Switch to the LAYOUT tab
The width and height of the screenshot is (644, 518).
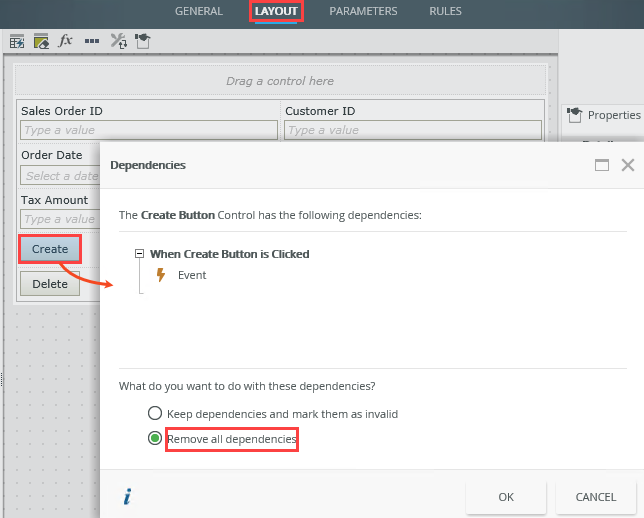[x=276, y=11]
